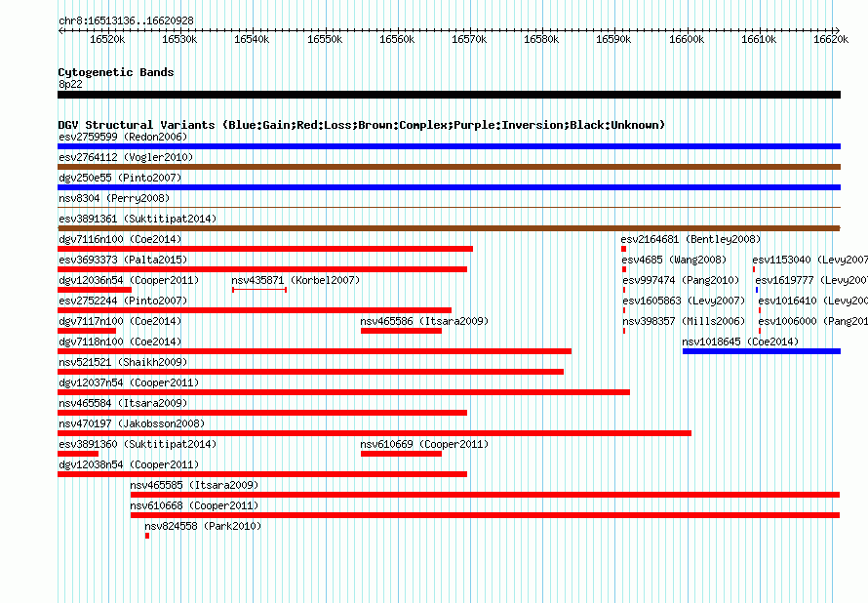Open esv1153040 variant label
Image resolution: width=868 pixels, height=603 pixels.
[809, 260]
